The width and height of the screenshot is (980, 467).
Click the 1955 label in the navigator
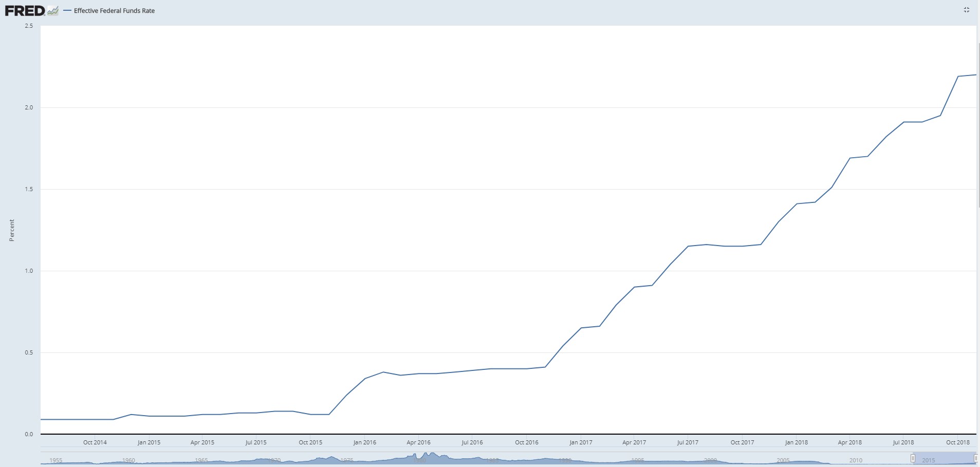coord(56,460)
